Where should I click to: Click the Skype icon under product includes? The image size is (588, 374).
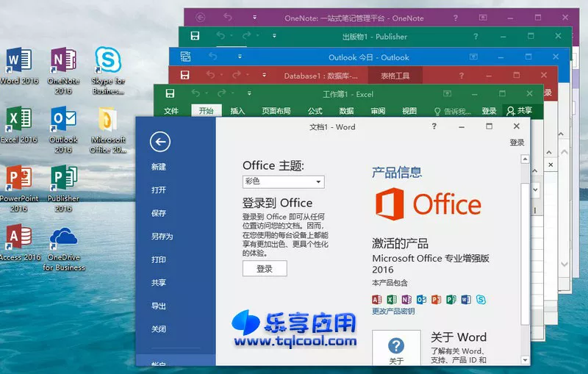tap(481, 300)
